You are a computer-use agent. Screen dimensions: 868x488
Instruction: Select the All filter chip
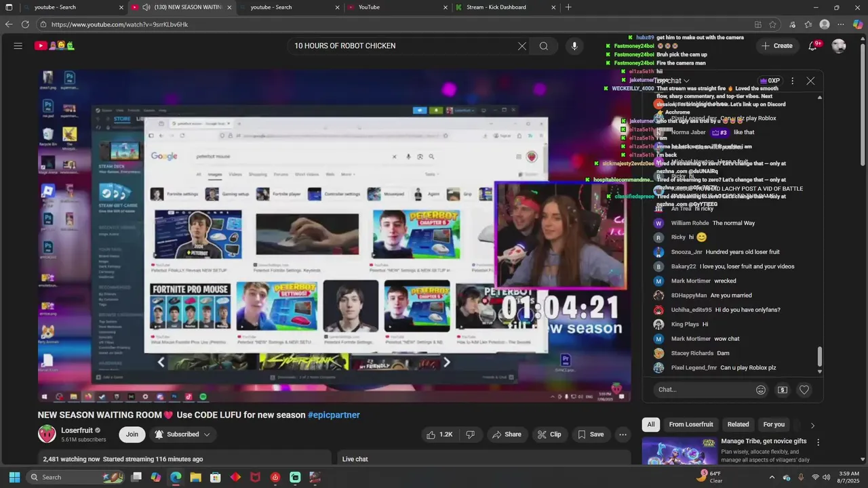[x=650, y=424]
